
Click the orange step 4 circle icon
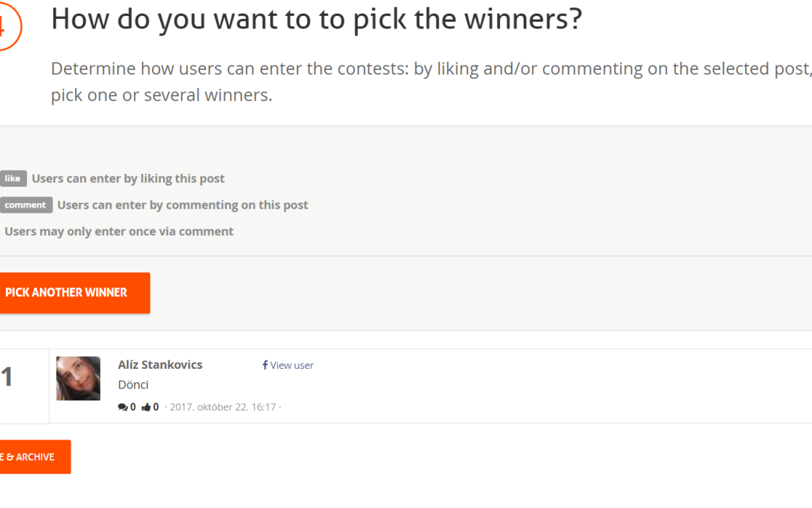point(8,26)
